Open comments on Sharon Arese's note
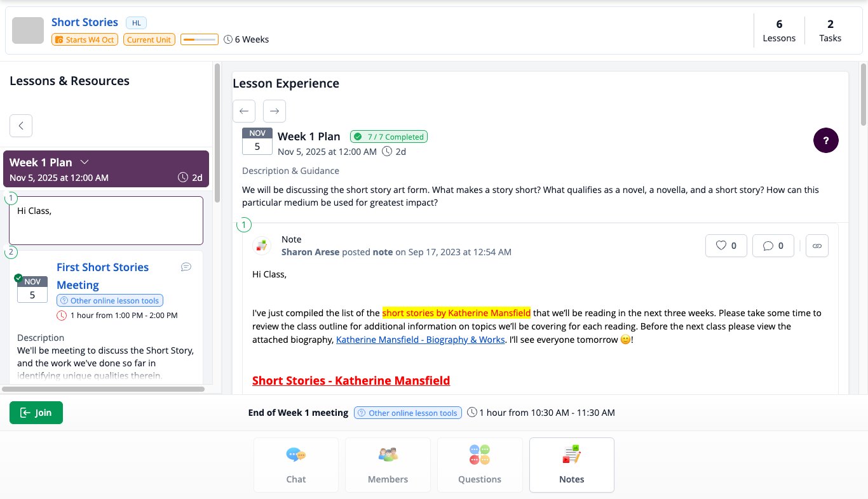The width and height of the screenshot is (868, 499). [773, 246]
